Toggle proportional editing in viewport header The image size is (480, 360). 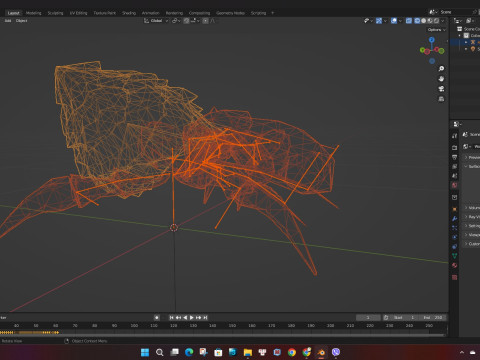[x=205, y=21]
